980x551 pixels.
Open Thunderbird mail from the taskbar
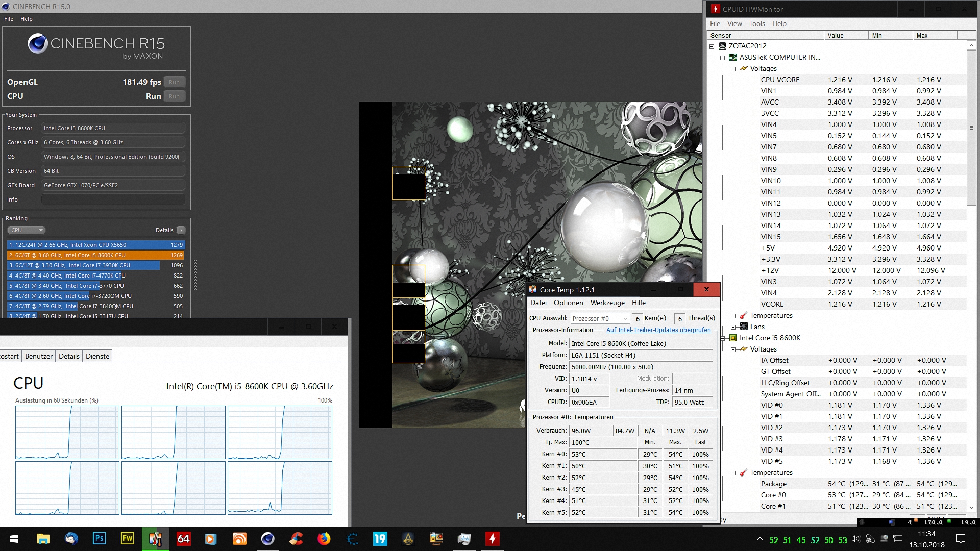click(x=71, y=539)
